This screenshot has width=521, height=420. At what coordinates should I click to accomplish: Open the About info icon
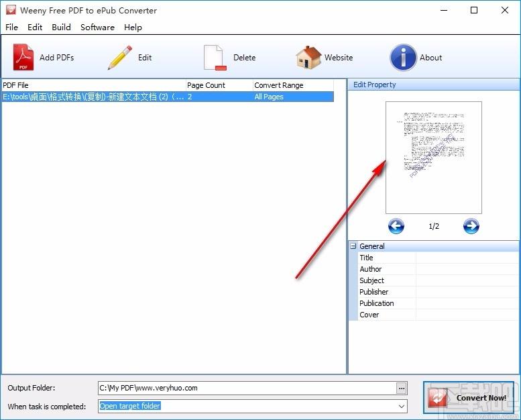[403, 58]
